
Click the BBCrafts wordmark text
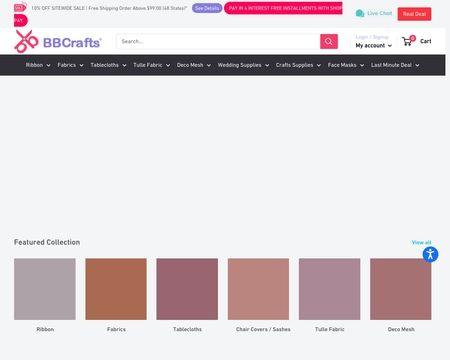(72, 43)
